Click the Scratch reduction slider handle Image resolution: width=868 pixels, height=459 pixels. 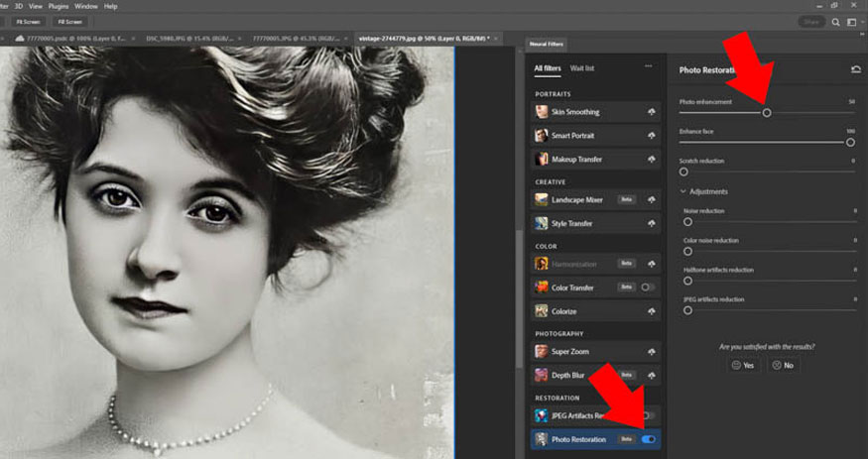pos(683,172)
